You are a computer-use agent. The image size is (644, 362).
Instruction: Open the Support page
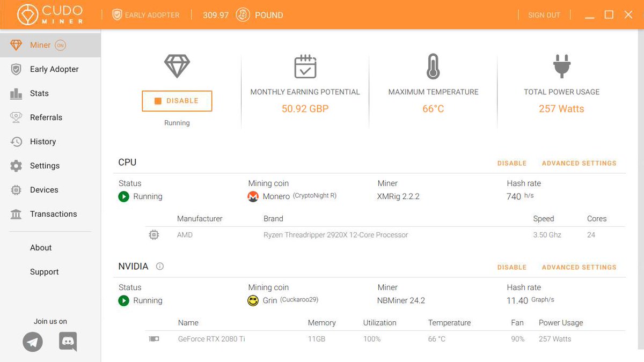pos(45,272)
